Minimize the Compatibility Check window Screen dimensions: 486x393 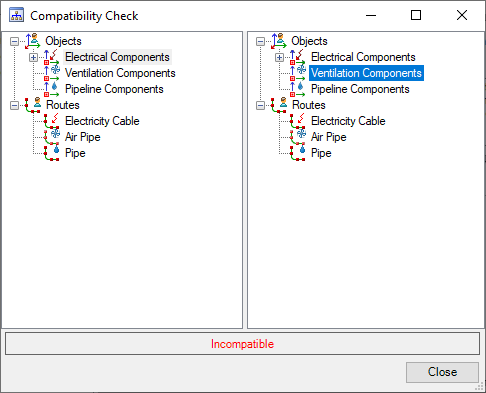click(371, 15)
